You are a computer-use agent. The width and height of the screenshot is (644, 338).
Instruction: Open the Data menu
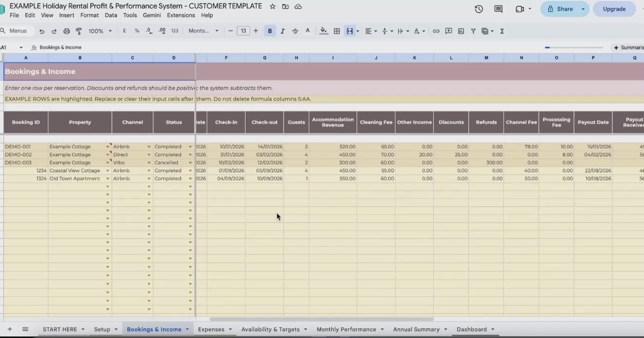click(x=111, y=15)
